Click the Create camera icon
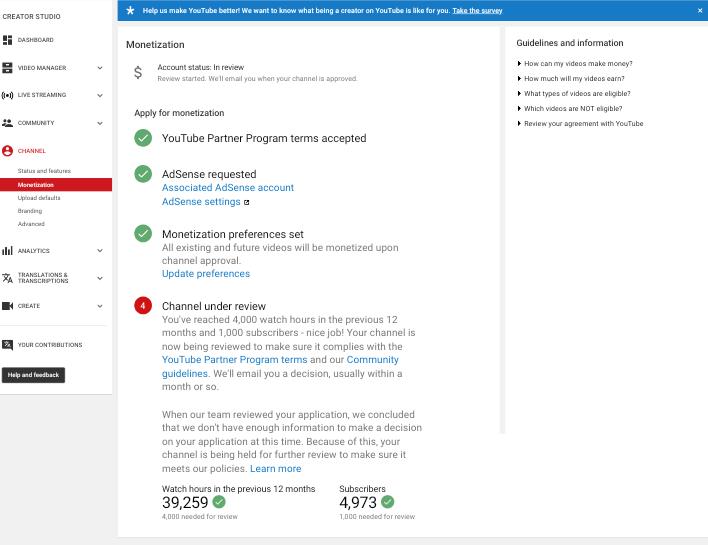Image resolution: width=708 pixels, height=545 pixels. 7,306
